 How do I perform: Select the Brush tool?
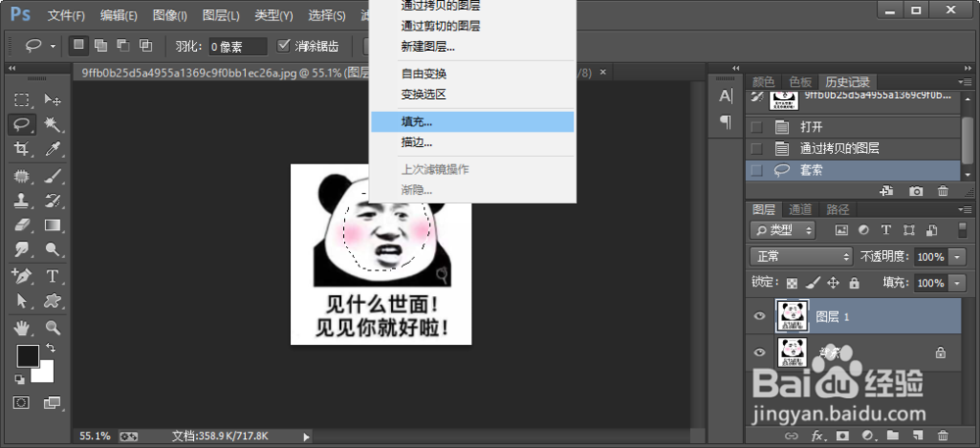pos(53,176)
